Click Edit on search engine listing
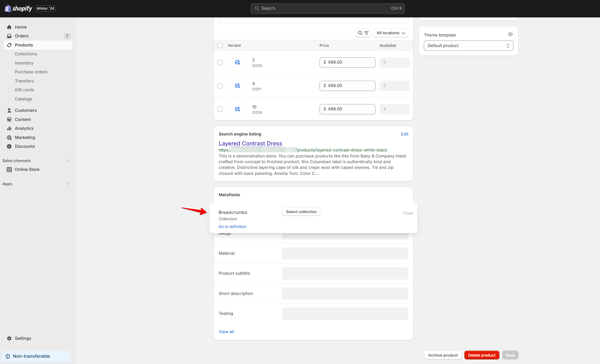The image size is (600, 364). [x=404, y=134]
